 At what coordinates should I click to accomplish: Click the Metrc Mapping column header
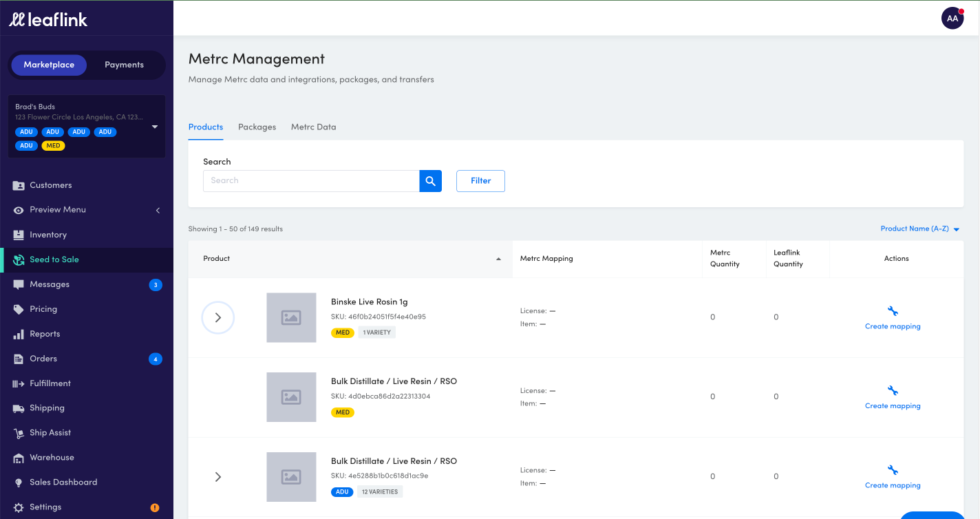click(546, 259)
